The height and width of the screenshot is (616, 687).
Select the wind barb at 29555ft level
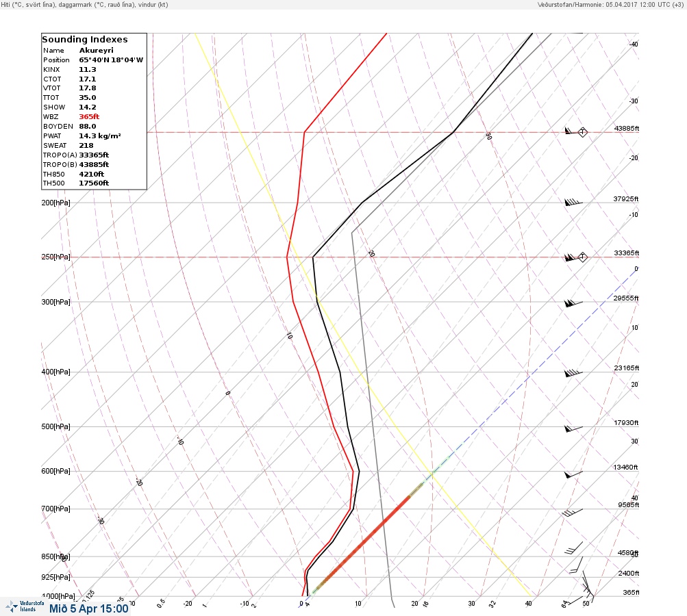point(573,303)
